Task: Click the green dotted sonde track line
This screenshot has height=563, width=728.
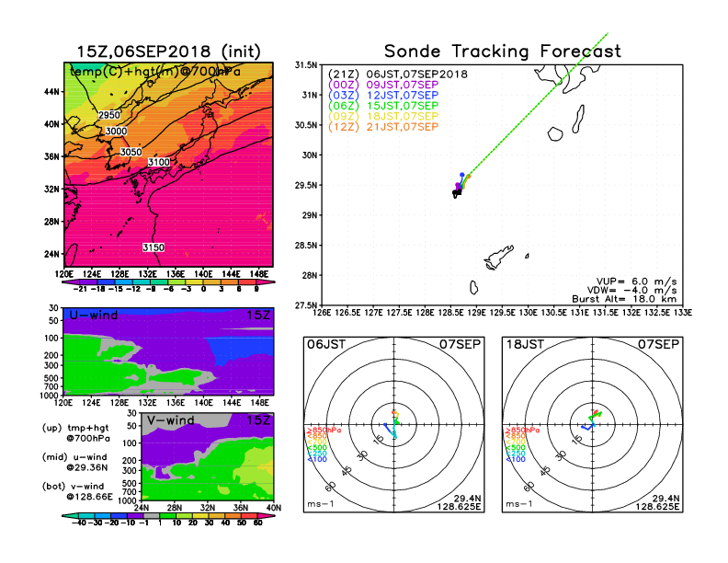Action: coord(539,104)
